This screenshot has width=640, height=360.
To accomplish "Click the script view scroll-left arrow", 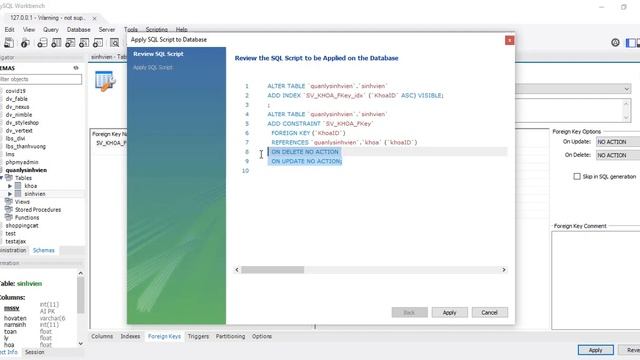I will [237, 270].
